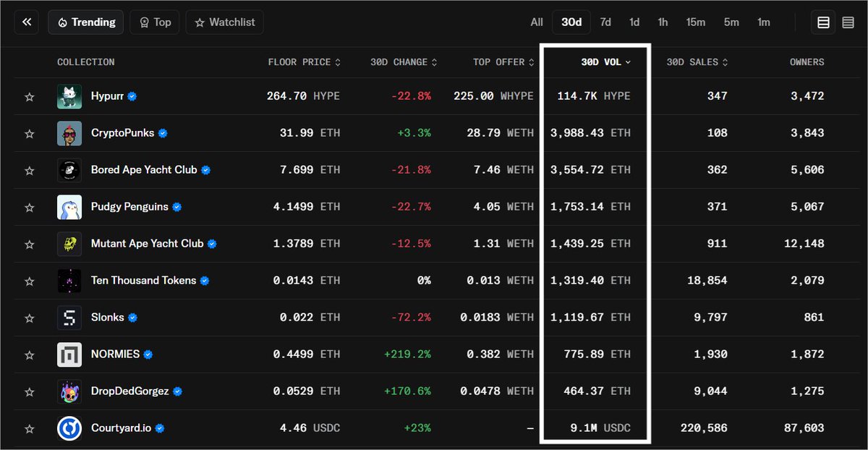Click Courtyard.io owners count 87,603
The image size is (868, 450).
coord(804,428)
